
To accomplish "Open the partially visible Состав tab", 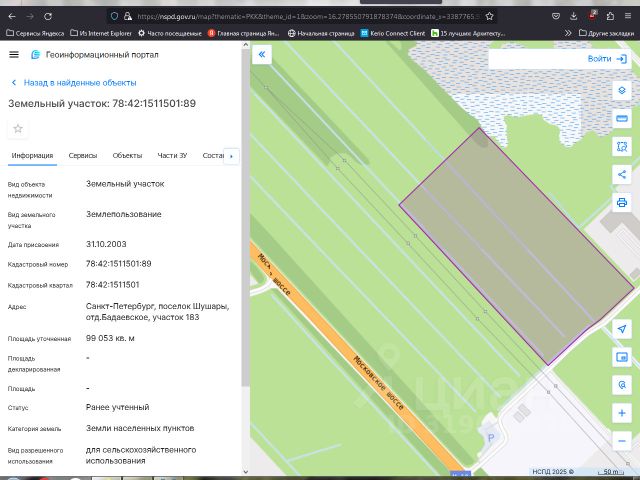I will click(x=213, y=156).
